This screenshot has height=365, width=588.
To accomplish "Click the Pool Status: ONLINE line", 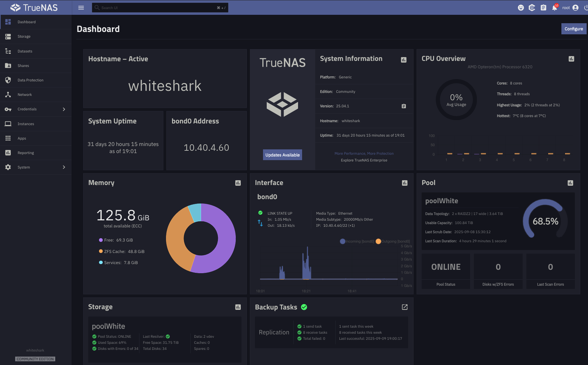I will tap(112, 336).
